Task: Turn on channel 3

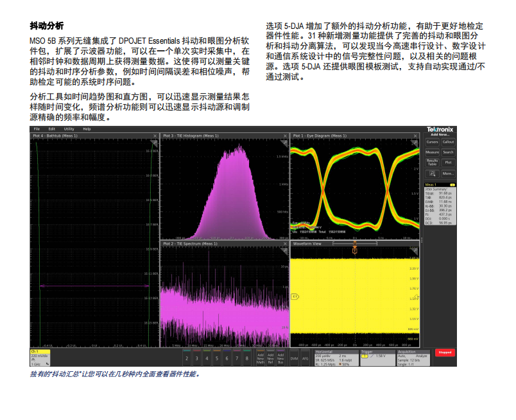Action: (197, 358)
